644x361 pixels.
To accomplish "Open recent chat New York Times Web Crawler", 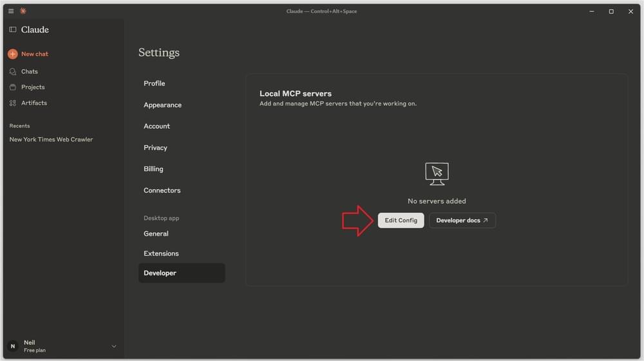I will tap(51, 140).
